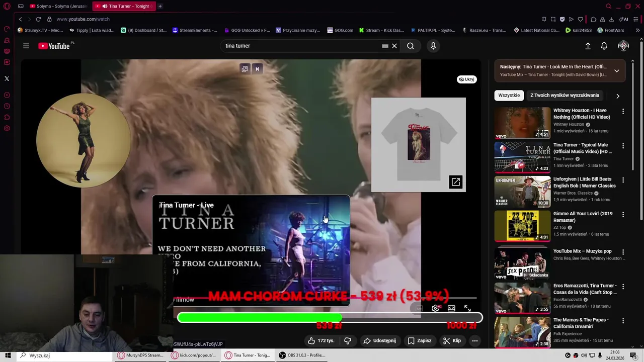Image resolution: width=644 pixels, height=362 pixels.
Task: Select 'Z Twoich wyników wyszukiwania' chip
Action: click(565, 95)
